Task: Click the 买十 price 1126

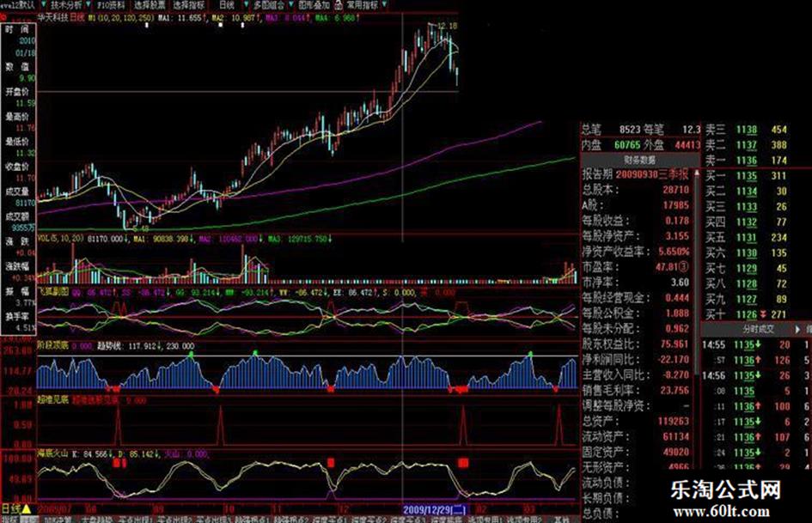Action: (746, 314)
